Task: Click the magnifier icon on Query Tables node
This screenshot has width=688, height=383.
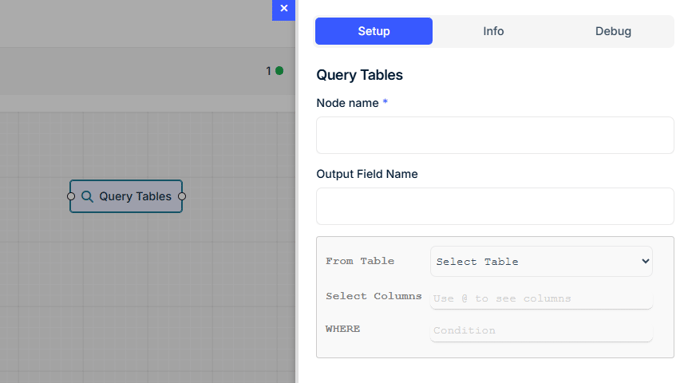Action: pos(87,197)
